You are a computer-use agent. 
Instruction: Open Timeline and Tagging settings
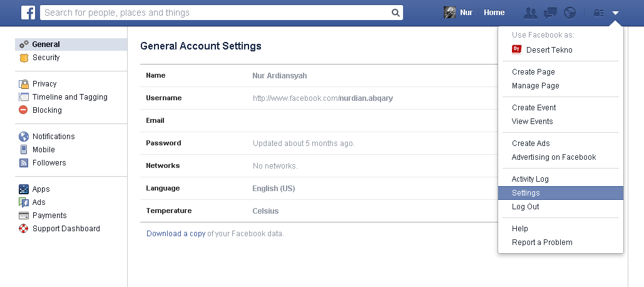pos(71,97)
